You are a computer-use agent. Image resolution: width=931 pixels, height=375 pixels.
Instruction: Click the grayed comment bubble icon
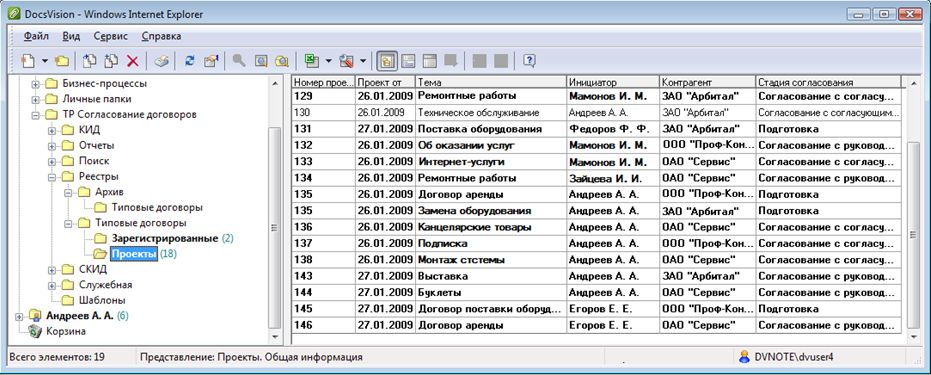[451, 61]
